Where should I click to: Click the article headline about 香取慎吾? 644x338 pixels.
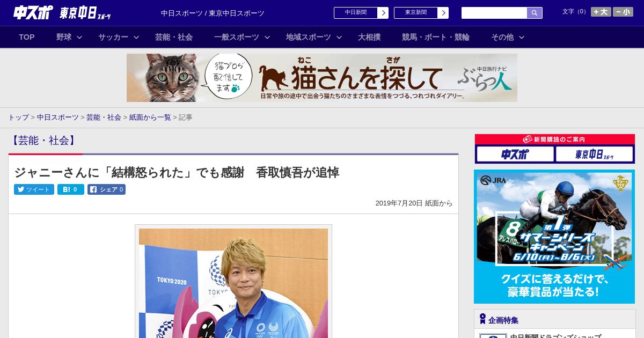coord(177,173)
